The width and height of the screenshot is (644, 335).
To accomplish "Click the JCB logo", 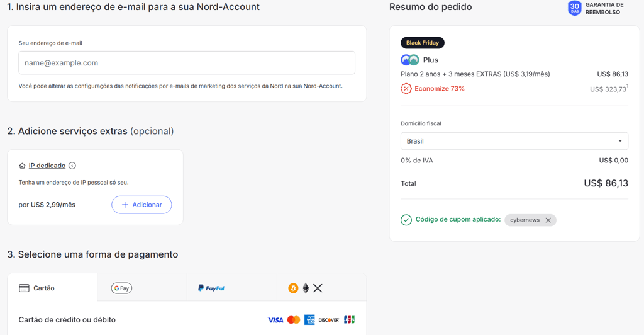I will point(349,320).
